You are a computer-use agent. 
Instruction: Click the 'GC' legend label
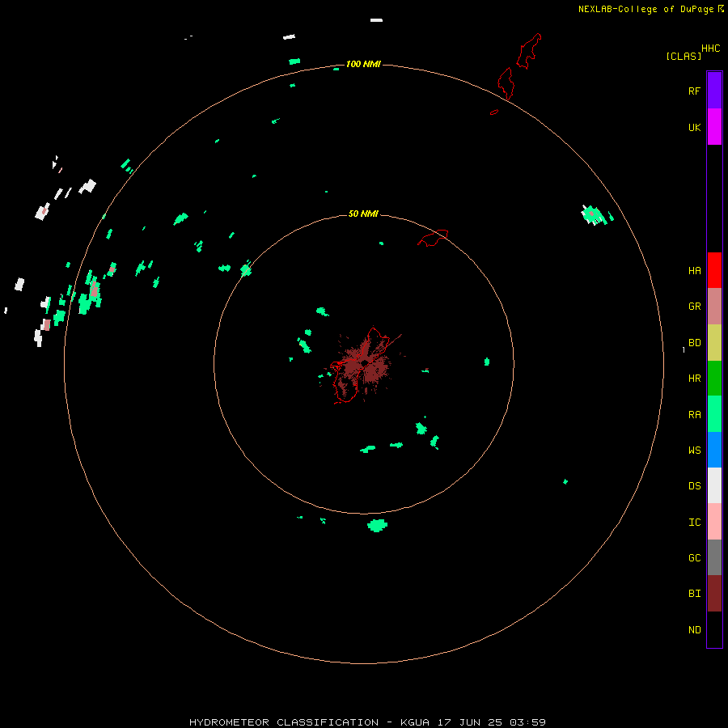695,558
